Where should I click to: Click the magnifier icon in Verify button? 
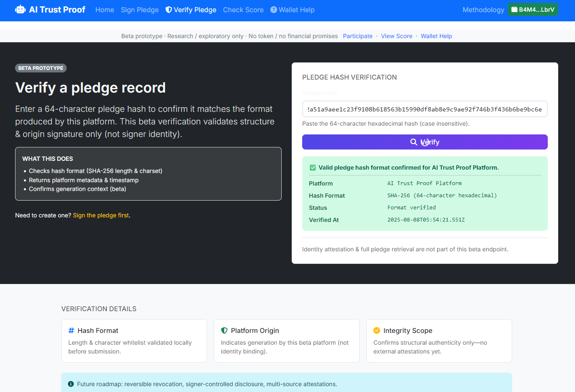[x=414, y=142]
